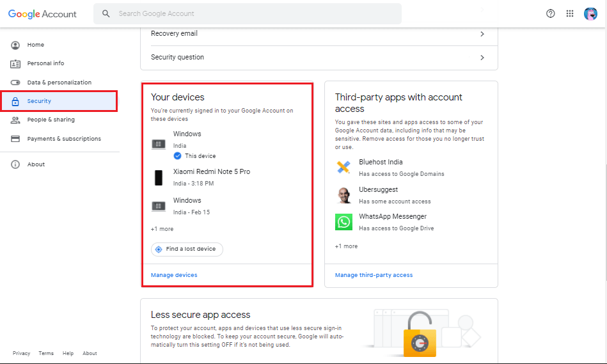This screenshot has height=364, width=607.
Task: Click Manage third-party access link
Action: (374, 275)
